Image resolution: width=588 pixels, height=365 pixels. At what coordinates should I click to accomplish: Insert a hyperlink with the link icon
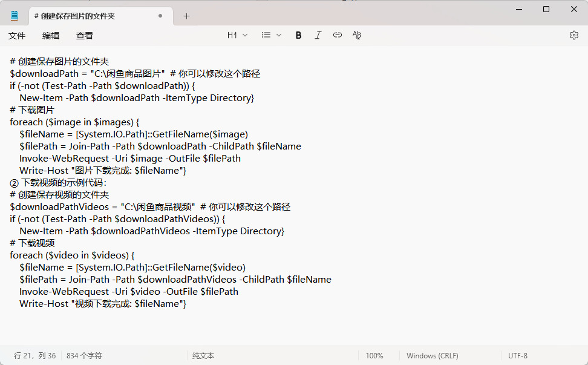[337, 35]
